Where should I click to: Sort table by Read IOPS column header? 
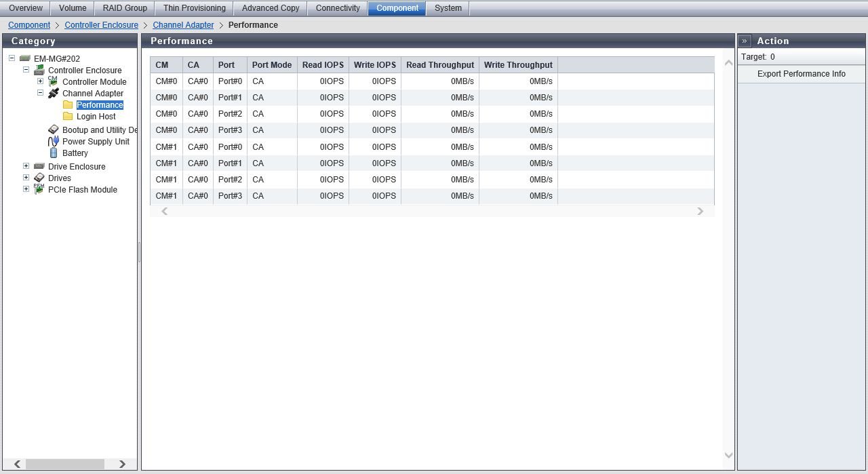coord(323,65)
